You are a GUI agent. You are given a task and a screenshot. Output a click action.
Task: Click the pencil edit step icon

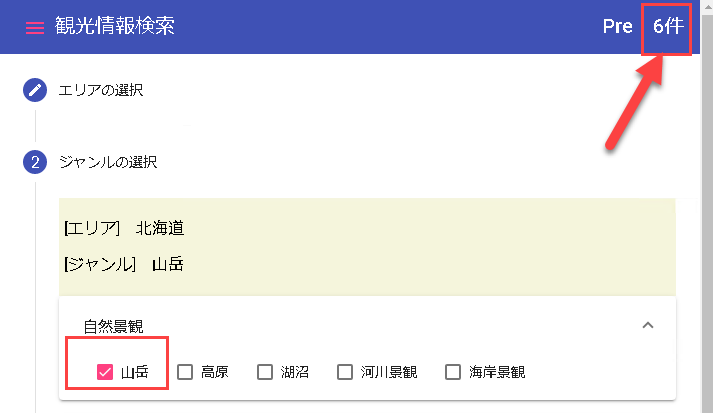pos(35,90)
